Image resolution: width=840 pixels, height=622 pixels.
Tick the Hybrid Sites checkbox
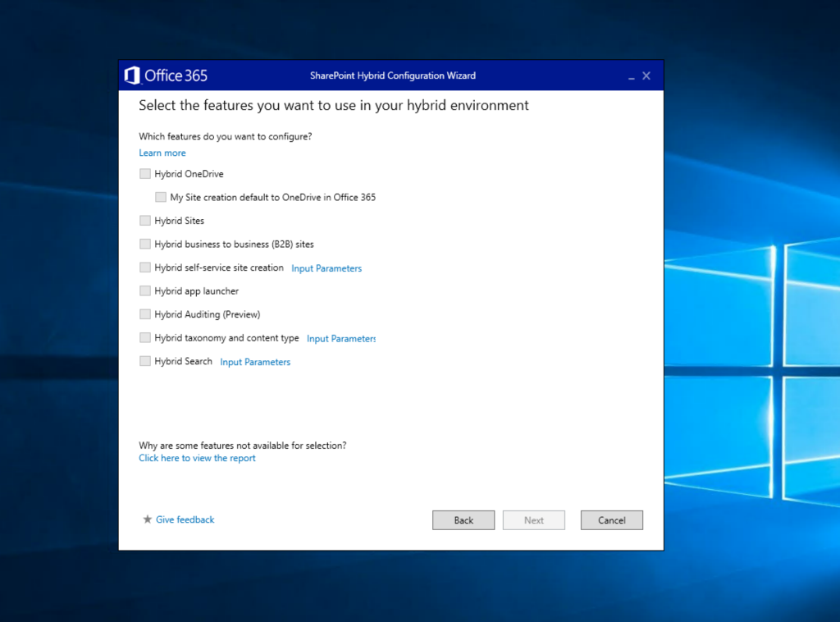coord(144,220)
